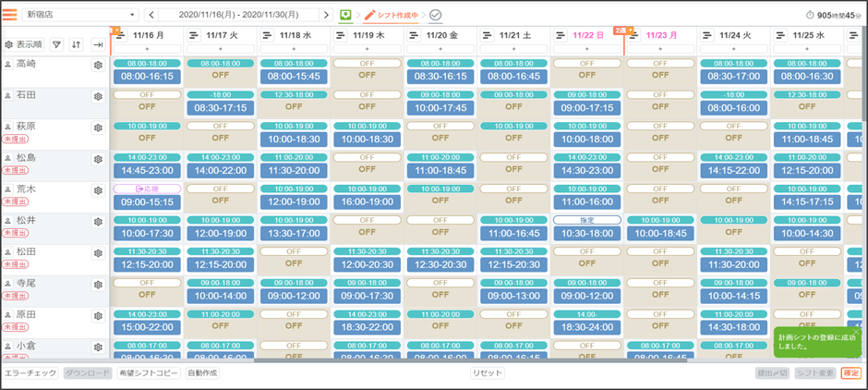Expand the plus row under 11/18

pos(295,48)
